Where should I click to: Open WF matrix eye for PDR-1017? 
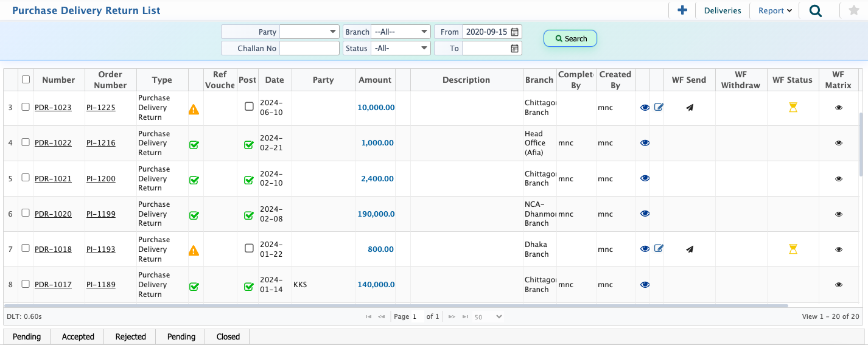pyautogui.click(x=839, y=285)
